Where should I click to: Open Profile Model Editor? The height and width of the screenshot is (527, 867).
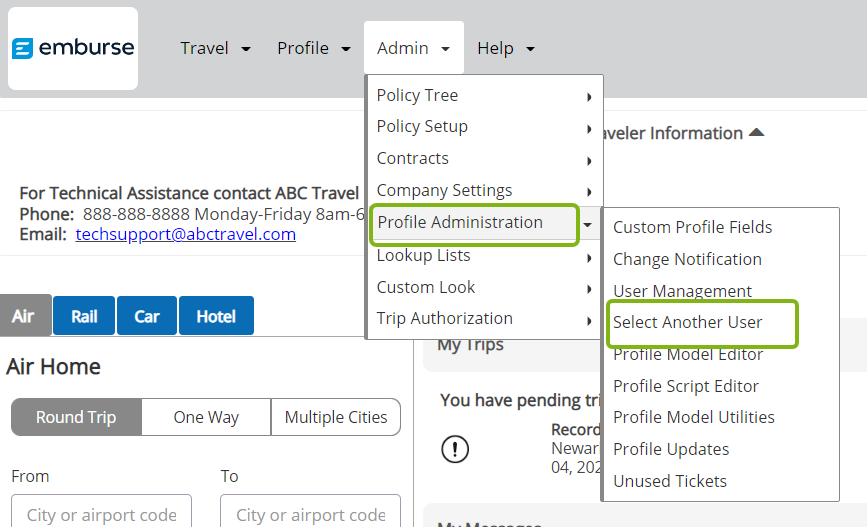coord(688,354)
